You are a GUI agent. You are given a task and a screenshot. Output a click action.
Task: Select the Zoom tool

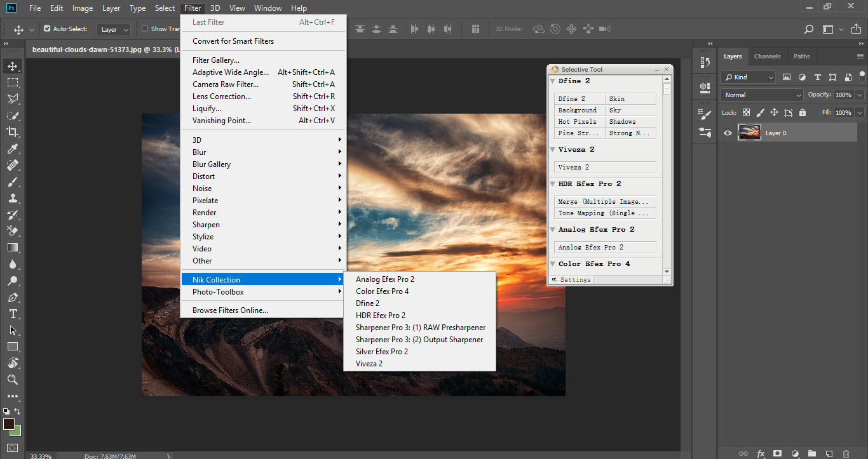(x=13, y=380)
